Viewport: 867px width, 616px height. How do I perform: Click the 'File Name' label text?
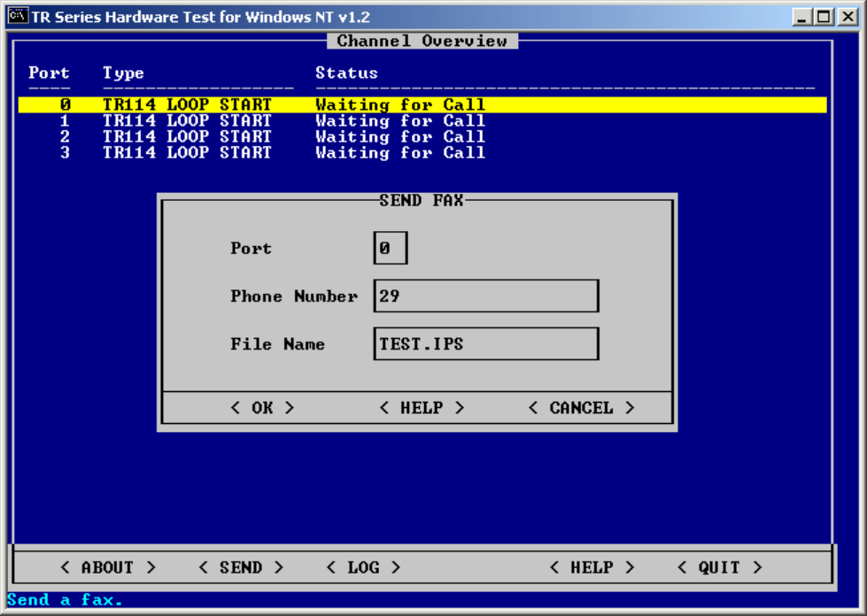277,343
